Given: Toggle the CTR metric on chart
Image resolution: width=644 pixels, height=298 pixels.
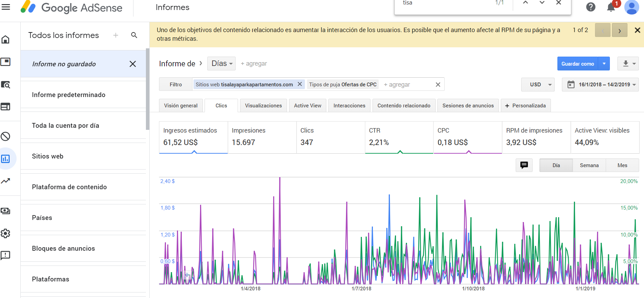Looking at the screenshot, I should [x=399, y=137].
